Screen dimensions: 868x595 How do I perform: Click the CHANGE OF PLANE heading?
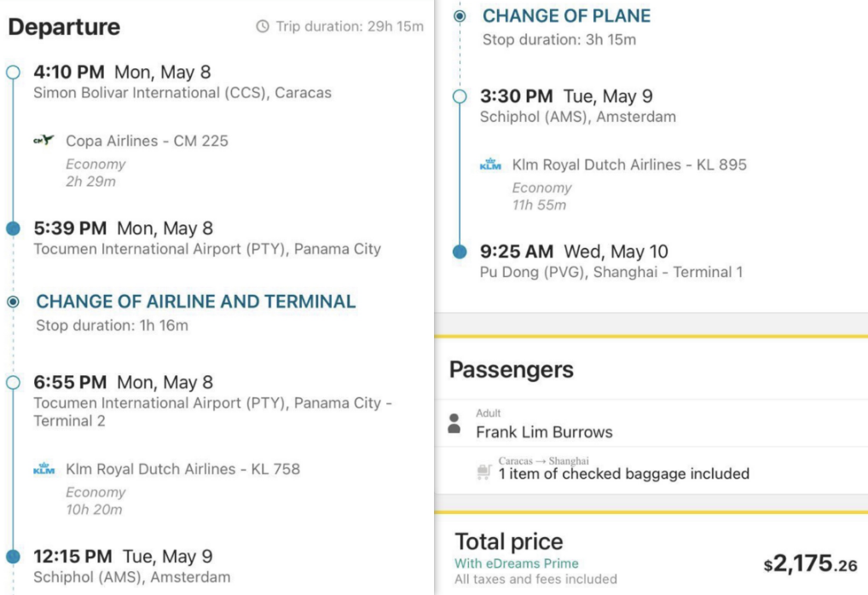tap(566, 16)
